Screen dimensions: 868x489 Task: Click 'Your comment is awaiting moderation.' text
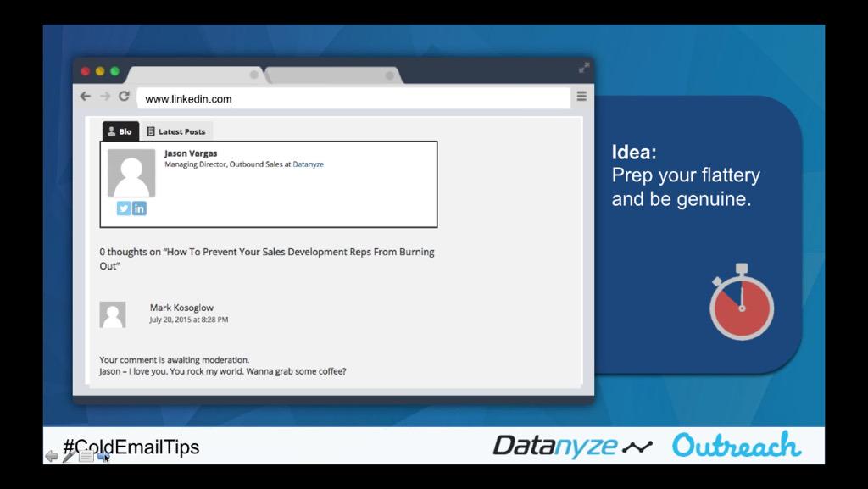point(175,360)
